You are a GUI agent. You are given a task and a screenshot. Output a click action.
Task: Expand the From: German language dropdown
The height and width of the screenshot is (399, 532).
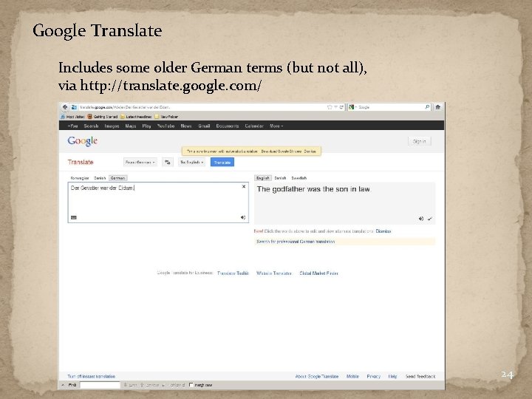(140, 162)
